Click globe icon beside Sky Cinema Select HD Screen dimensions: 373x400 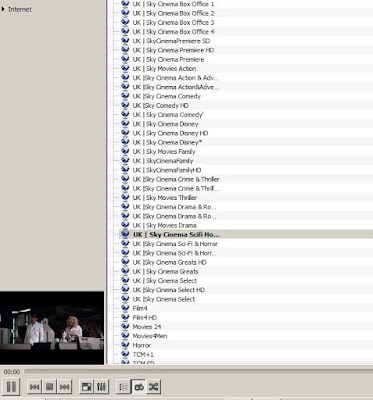[125, 290]
